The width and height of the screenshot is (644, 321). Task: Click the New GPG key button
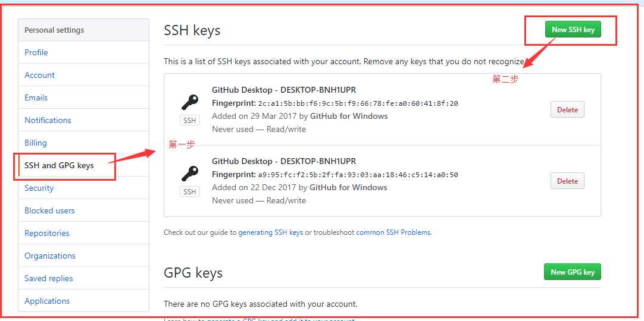(x=572, y=272)
